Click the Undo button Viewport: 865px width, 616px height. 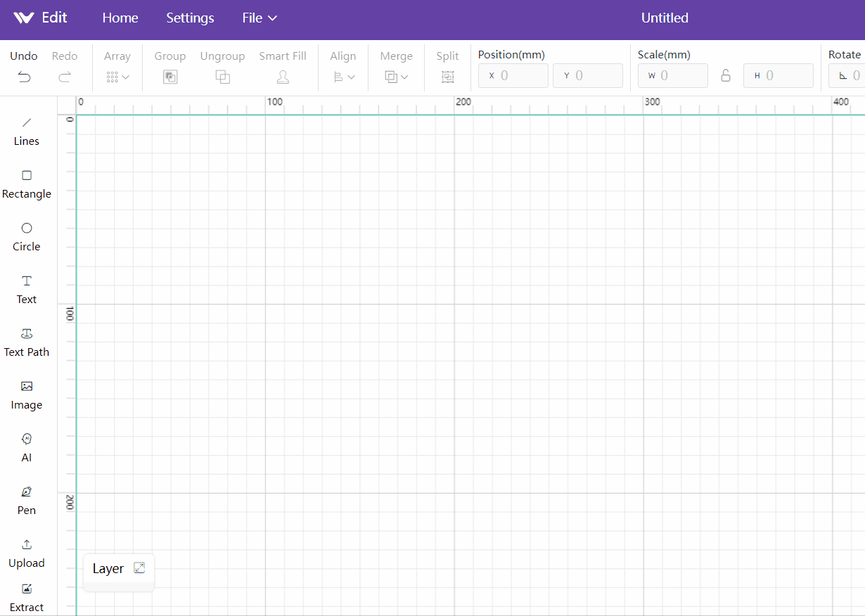click(x=25, y=68)
